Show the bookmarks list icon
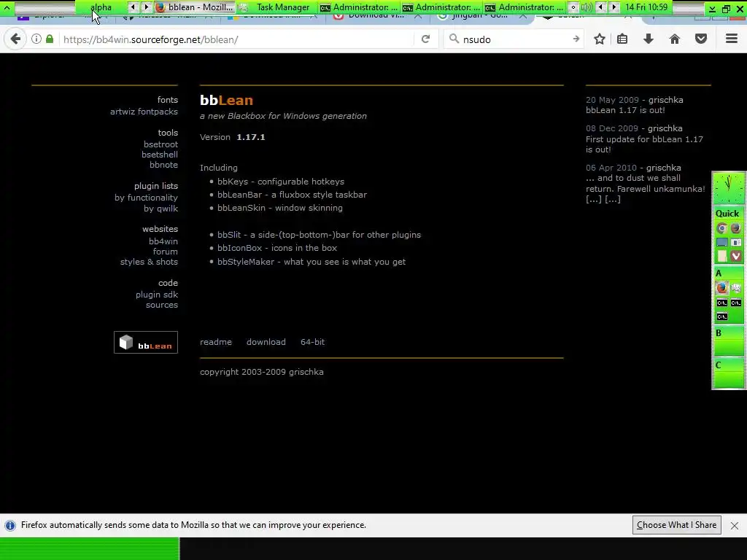The width and height of the screenshot is (747, 560). click(622, 39)
